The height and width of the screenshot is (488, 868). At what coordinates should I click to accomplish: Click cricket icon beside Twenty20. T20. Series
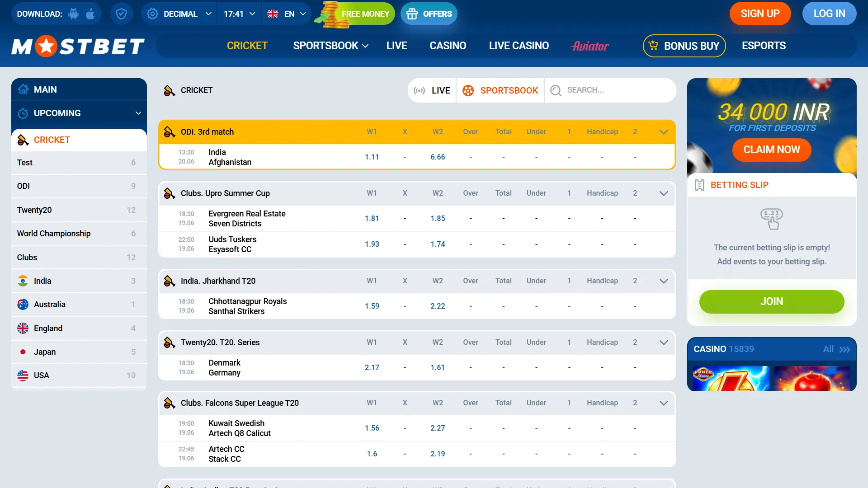click(x=170, y=342)
